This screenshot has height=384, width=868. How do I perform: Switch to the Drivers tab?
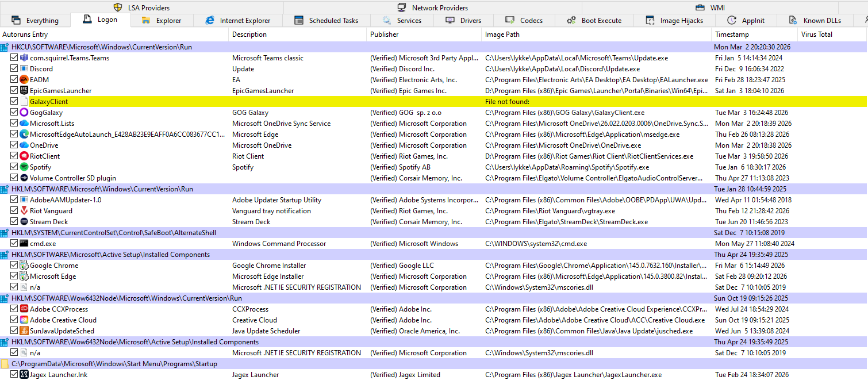tap(463, 21)
